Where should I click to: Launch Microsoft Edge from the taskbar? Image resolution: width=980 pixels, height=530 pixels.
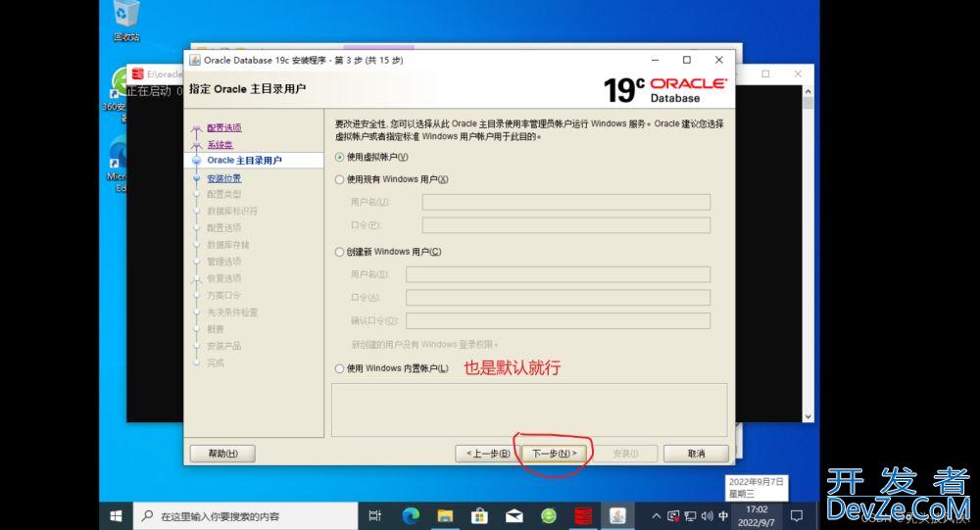click(411, 516)
